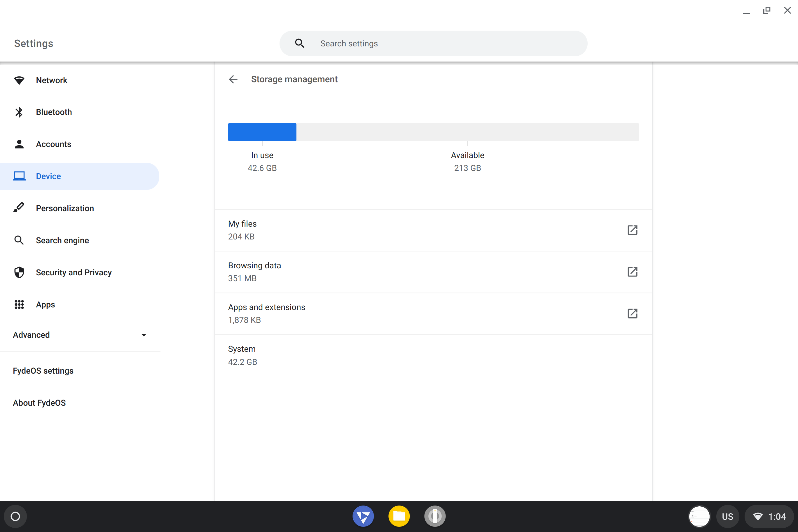Open the Browsing data storage row

(433, 272)
